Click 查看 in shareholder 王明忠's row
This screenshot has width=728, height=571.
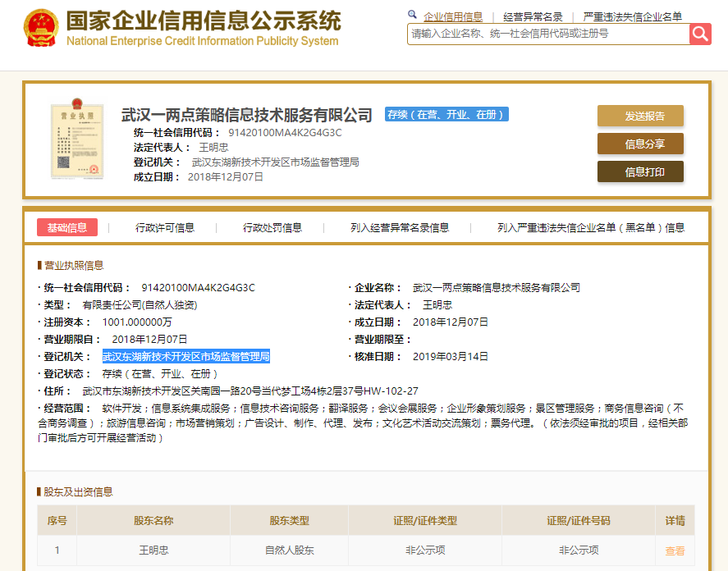tap(675, 550)
